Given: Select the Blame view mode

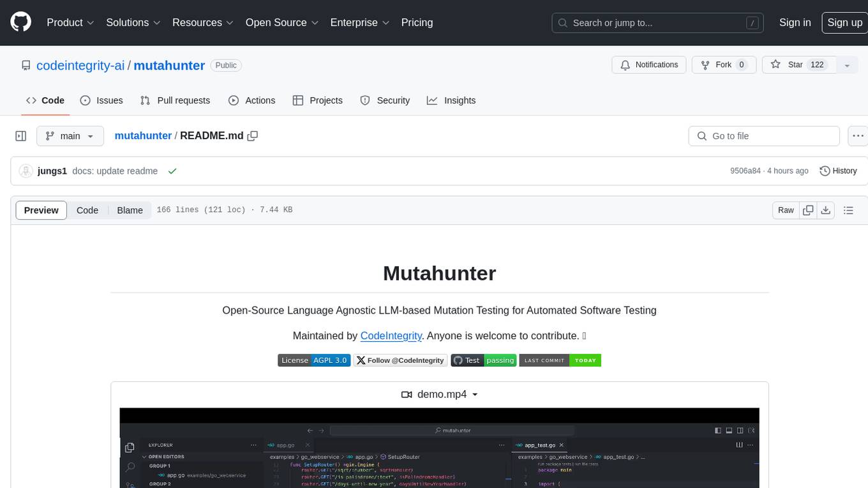Looking at the screenshot, I should (130, 210).
